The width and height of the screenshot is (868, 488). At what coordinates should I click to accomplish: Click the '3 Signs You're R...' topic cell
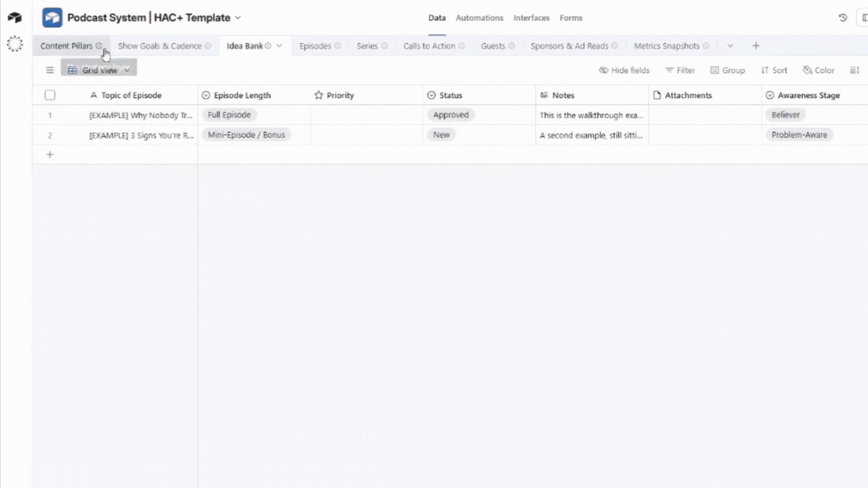141,135
